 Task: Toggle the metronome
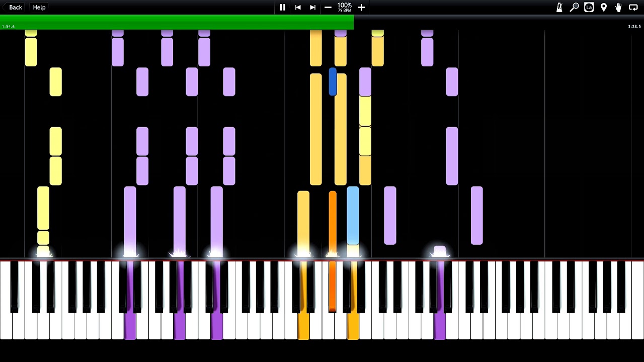(559, 7)
